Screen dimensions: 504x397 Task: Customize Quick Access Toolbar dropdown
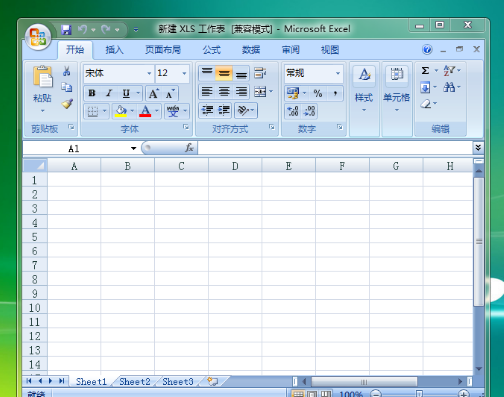[136, 30]
